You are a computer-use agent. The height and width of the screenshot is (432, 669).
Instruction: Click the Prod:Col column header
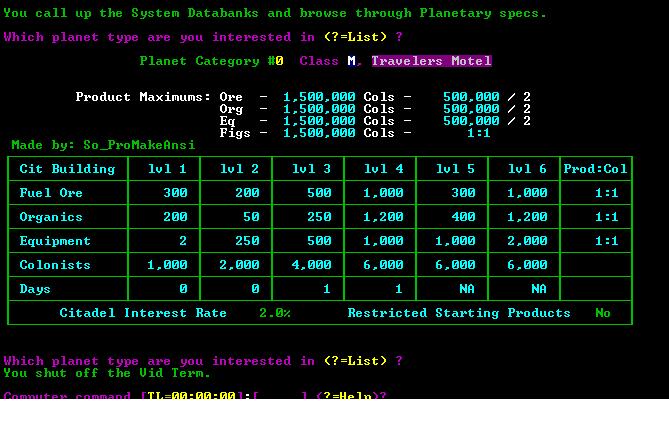[x=596, y=169]
